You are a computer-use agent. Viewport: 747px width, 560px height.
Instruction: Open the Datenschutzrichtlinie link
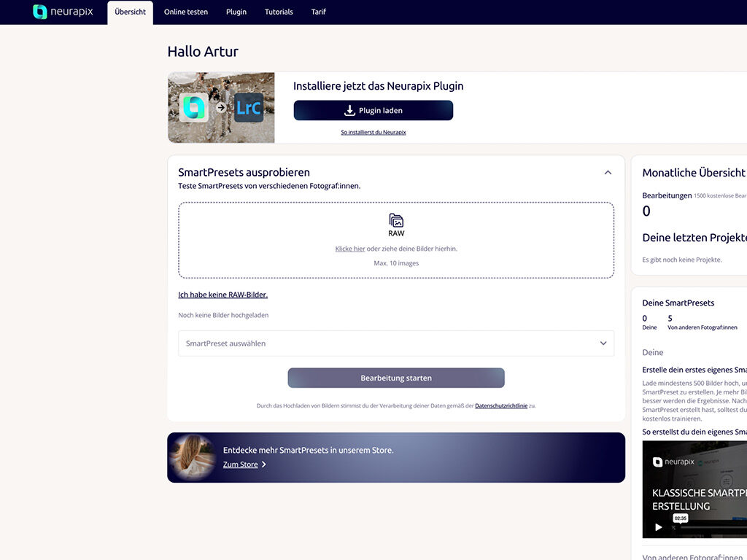click(500, 405)
